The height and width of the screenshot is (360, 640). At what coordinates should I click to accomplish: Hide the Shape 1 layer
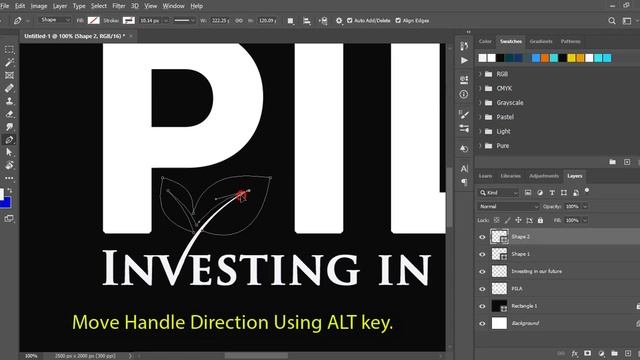click(x=482, y=254)
